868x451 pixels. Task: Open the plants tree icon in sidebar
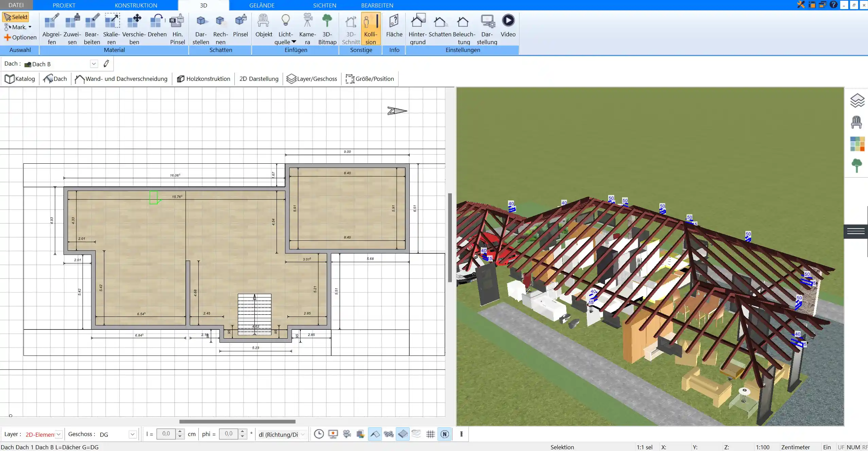click(857, 166)
